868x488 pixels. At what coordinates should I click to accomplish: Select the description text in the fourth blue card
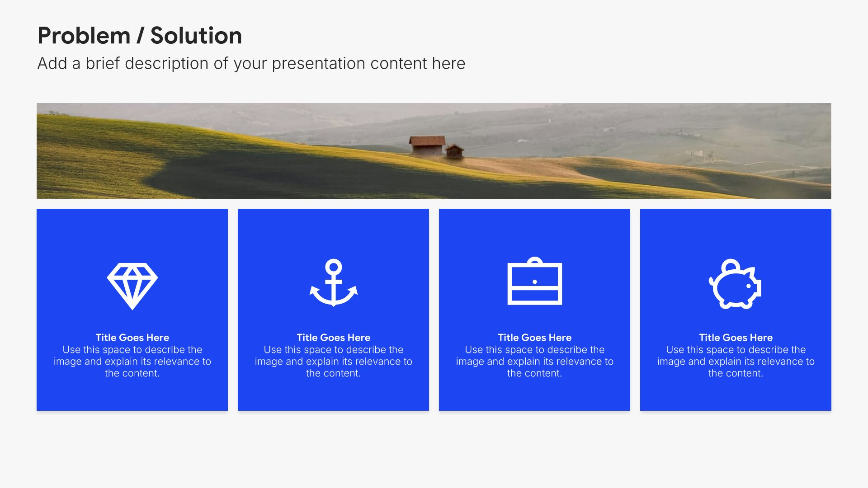pos(736,361)
